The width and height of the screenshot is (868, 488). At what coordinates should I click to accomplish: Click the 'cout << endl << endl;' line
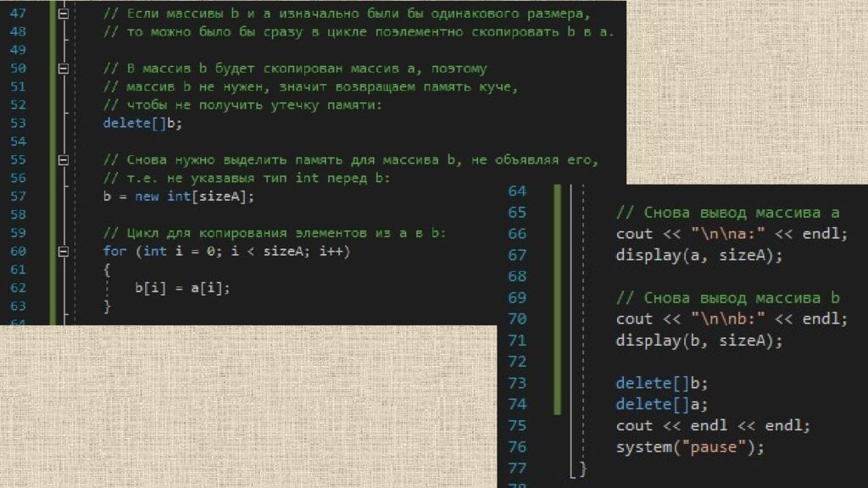pyautogui.click(x=713, y=426)
